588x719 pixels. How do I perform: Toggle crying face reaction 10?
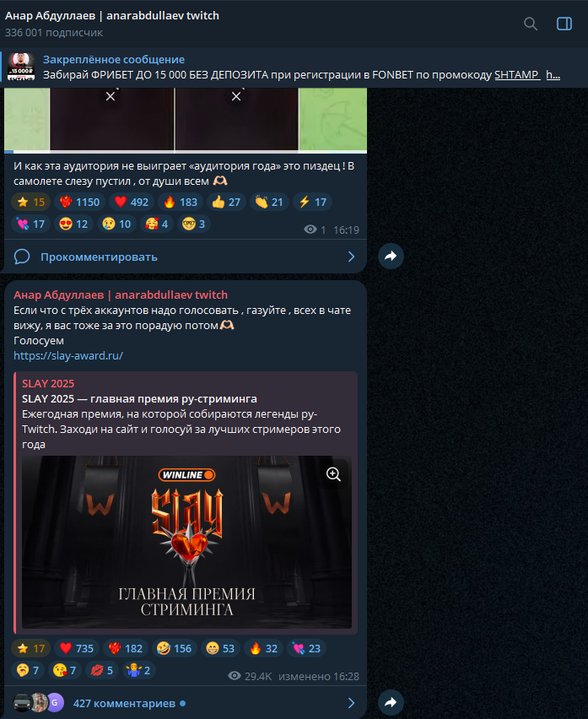117,224
